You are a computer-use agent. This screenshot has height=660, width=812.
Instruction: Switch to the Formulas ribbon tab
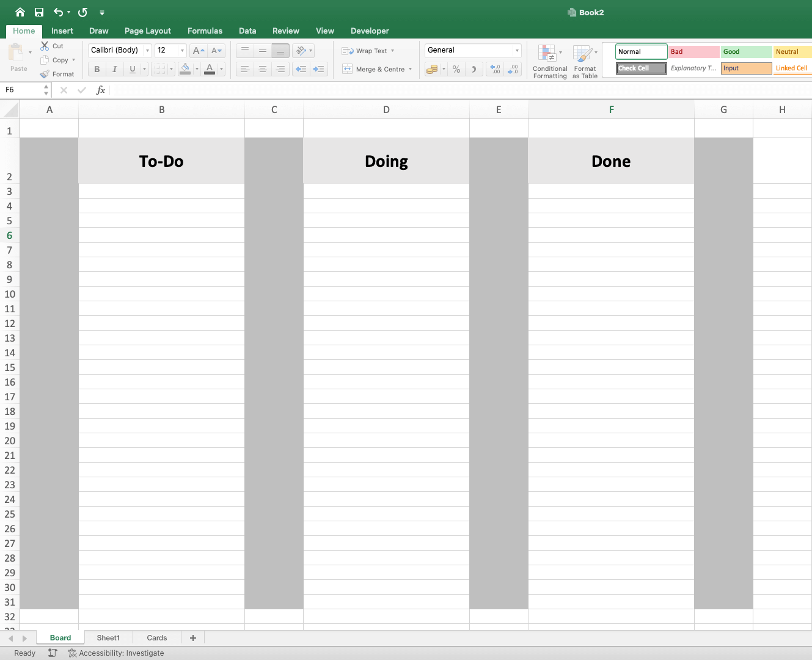tap(205, 31)
